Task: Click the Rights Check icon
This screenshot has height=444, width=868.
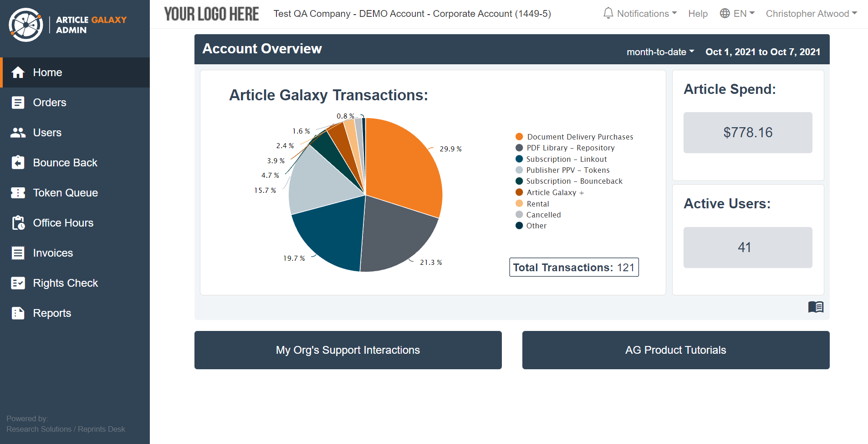Action: 18,283
